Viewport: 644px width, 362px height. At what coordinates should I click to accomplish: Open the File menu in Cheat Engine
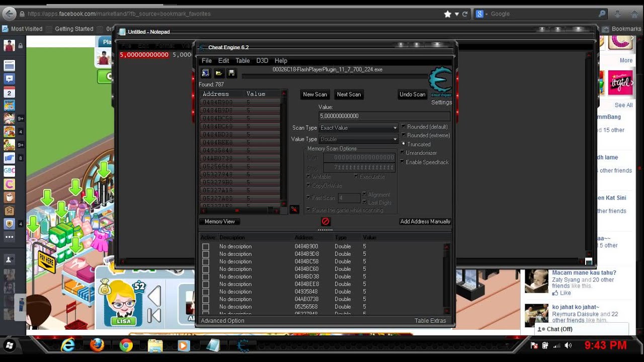pyautogui.click(x=207, y=61)
